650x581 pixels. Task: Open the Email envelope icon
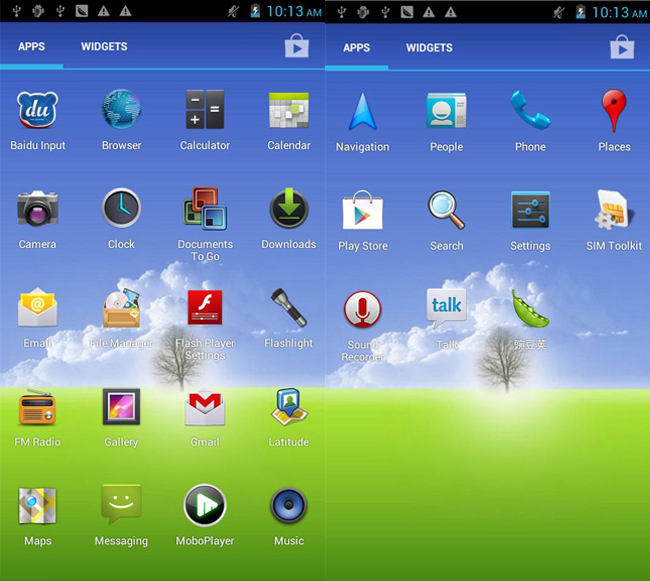(x=37, y=307)
